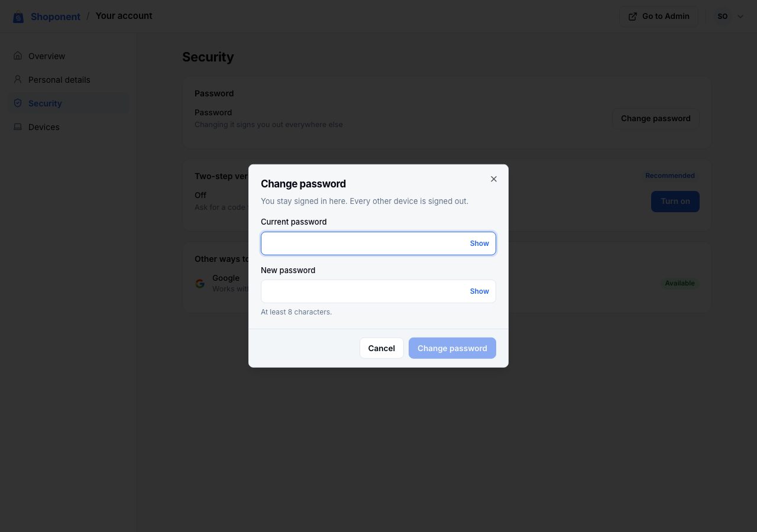The width and height of the screenshot is (757, 532).
Task: Expand the account menu chevron
Action: coord(740,17)
